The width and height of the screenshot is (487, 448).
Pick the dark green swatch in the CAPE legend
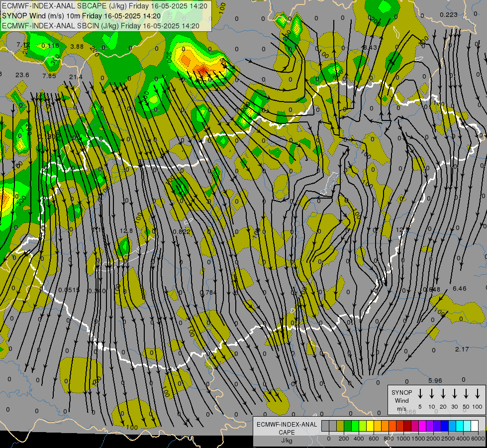tap(348, 426)
